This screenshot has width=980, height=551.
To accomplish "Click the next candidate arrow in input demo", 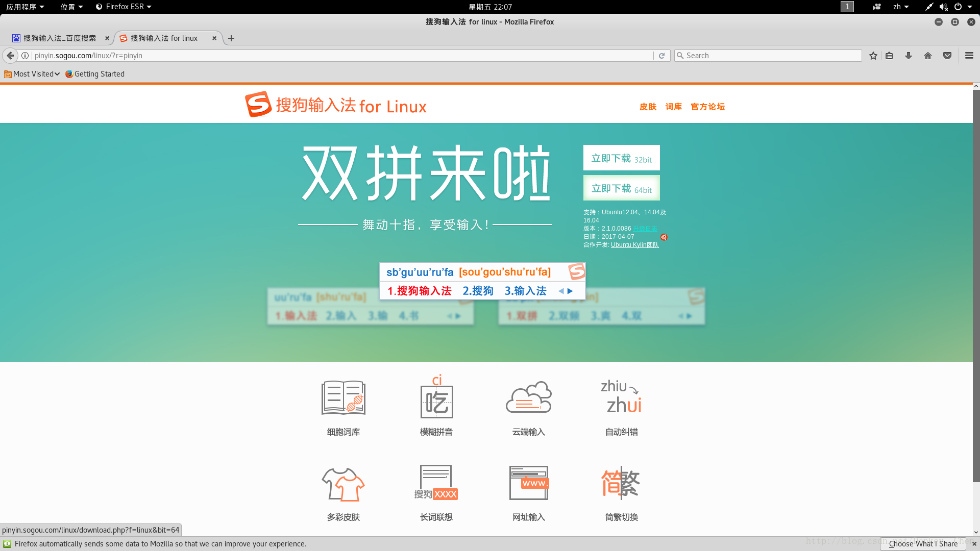I will click(x=570, y=291).
